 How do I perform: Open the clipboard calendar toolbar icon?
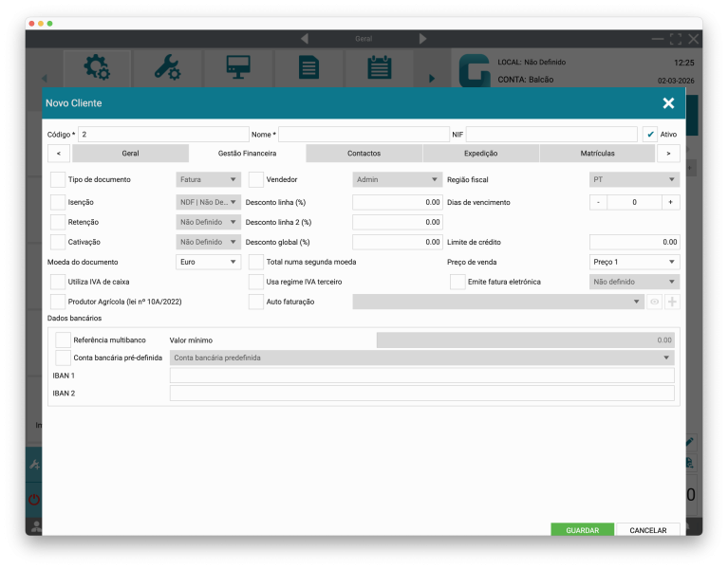pos(379,68)
